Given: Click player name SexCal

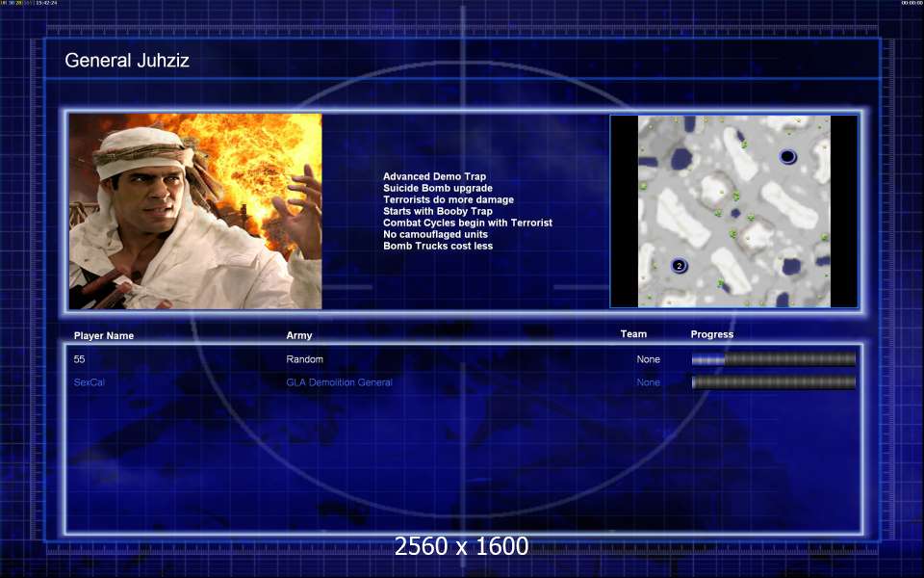Looking at the screenshot, I should [x=90, y=382].
